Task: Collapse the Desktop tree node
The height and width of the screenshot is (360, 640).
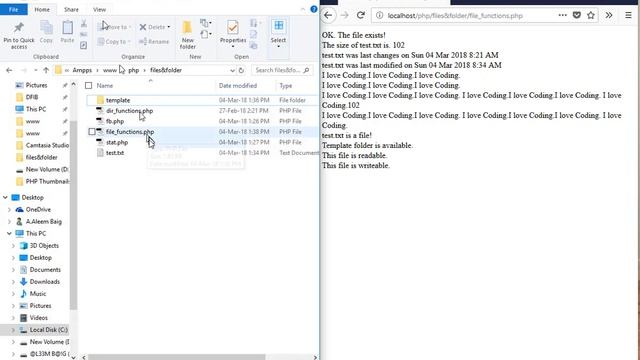Action: tap(5, 198)
